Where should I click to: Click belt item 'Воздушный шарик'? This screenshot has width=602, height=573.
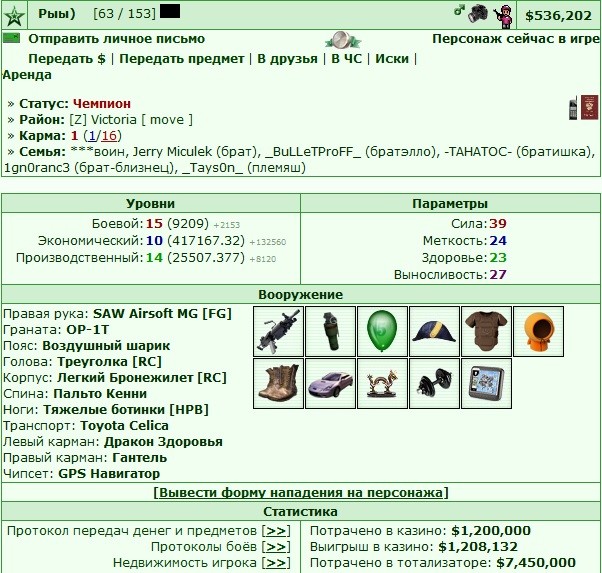click(x=106, y=346)
